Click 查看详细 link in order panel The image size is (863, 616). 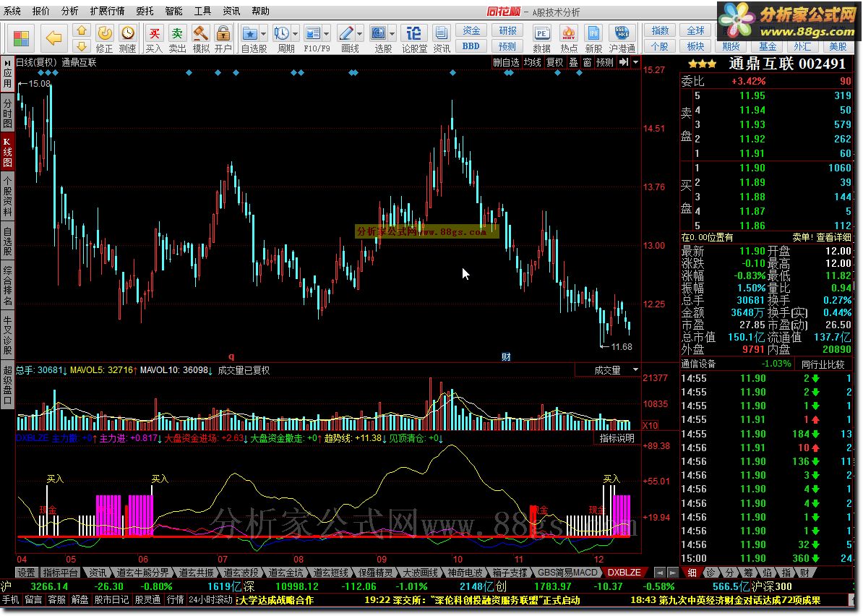pos(833,237)
